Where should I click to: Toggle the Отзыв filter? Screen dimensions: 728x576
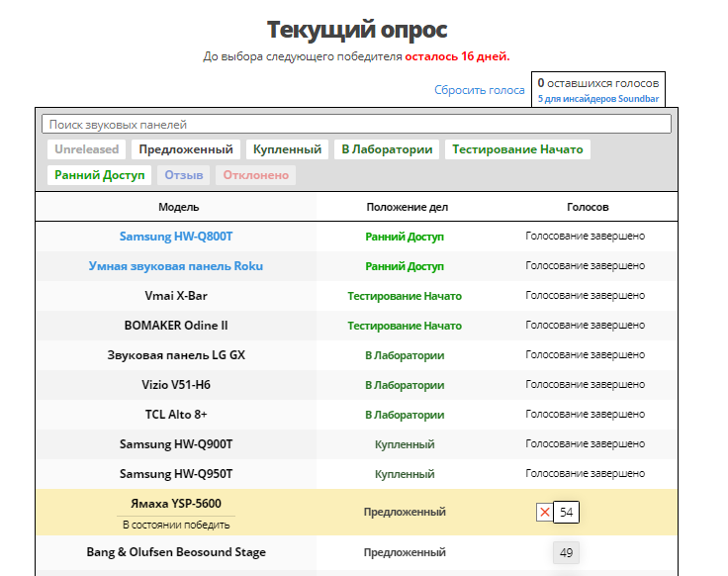pyautogui.click(x=184, y=175)
